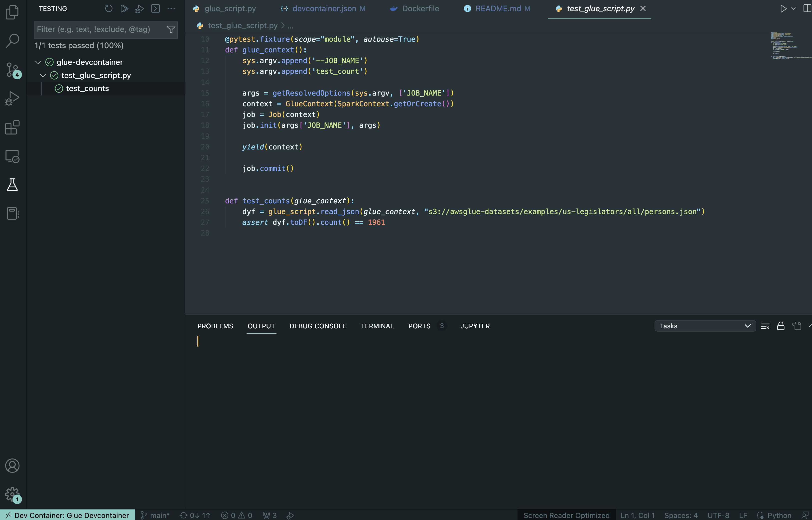Open Remote Explorer in activity bar
The height and width of the screenshot is (520, 812).
(12, 156)
